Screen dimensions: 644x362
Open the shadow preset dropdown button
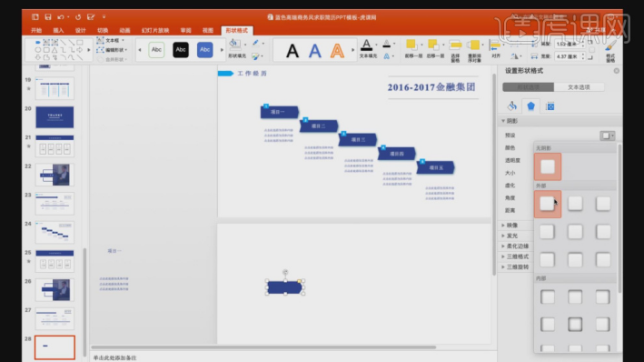(608, 136)
